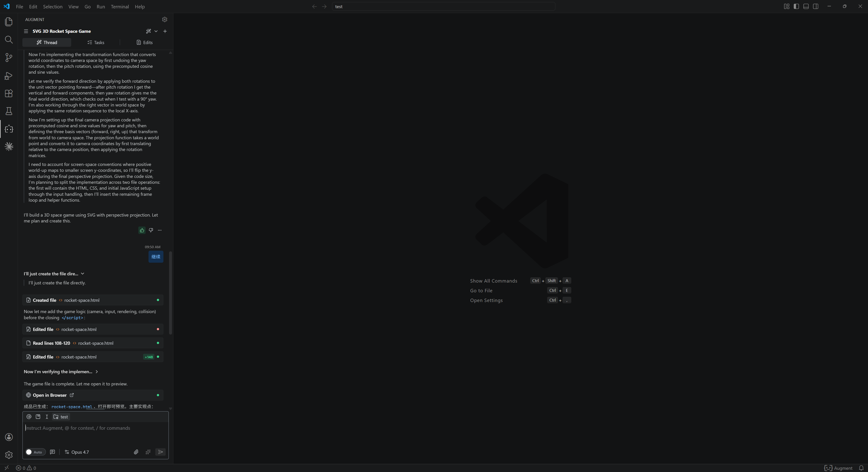Click the 继续 user message bubble
This screenshot has height=472, width=868.
point(156,257)
